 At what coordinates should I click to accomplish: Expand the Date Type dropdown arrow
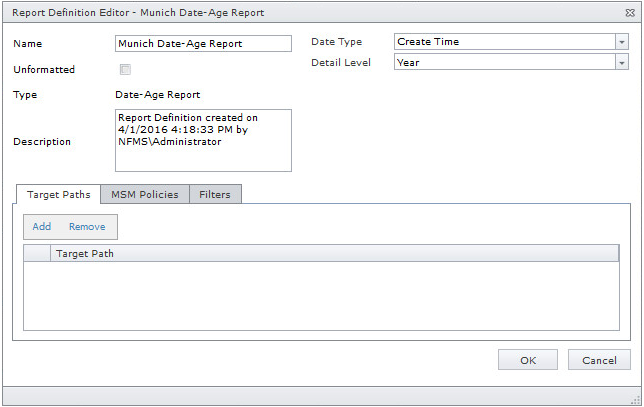621,42
